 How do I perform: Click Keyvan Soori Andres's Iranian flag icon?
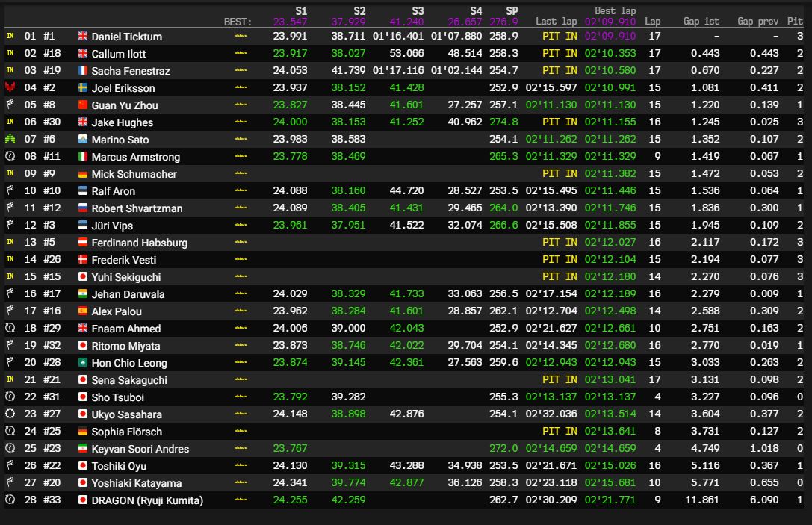click(x=83, y=448)
